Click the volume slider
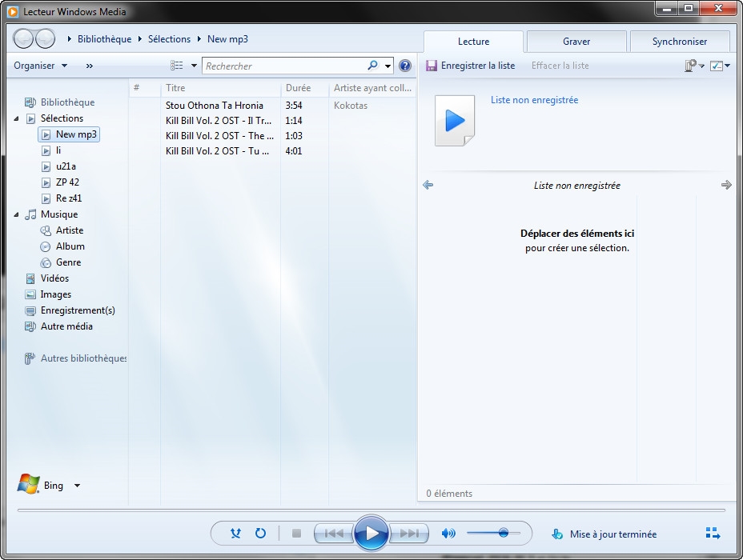This screenshot has height=560, width=743. (x=493, y=534)
